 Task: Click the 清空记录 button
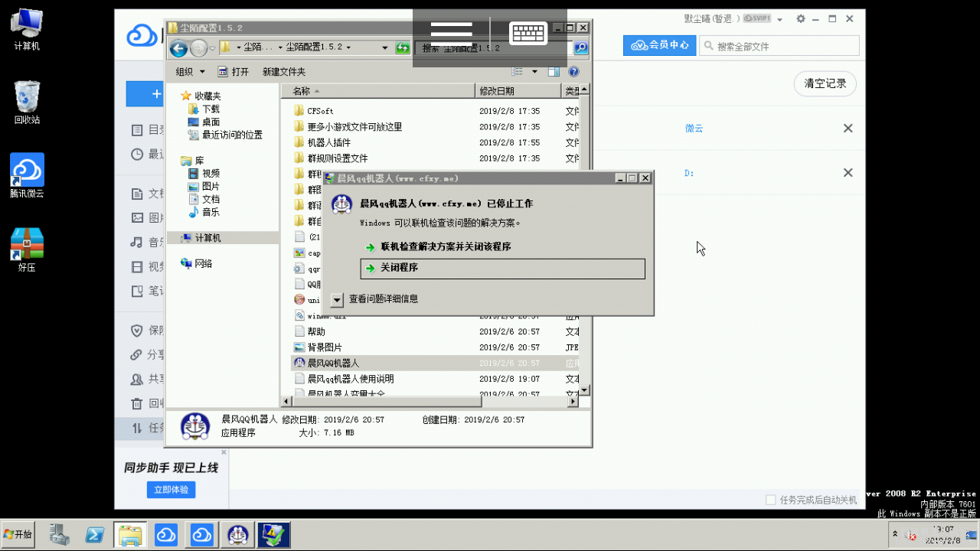pos(825,83)
